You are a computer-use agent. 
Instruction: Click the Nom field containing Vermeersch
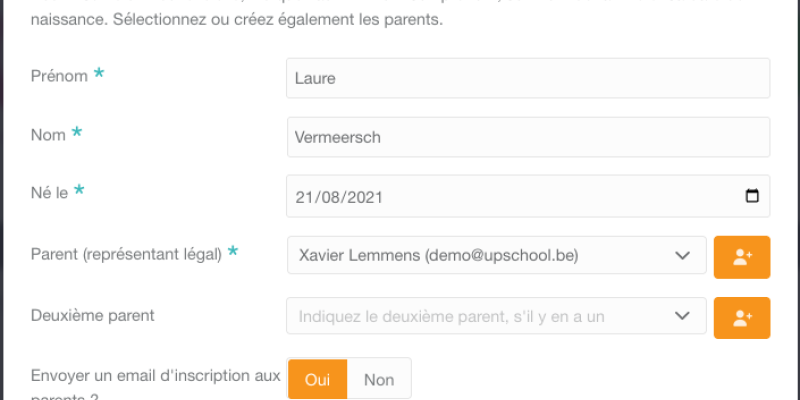point(528,137)
